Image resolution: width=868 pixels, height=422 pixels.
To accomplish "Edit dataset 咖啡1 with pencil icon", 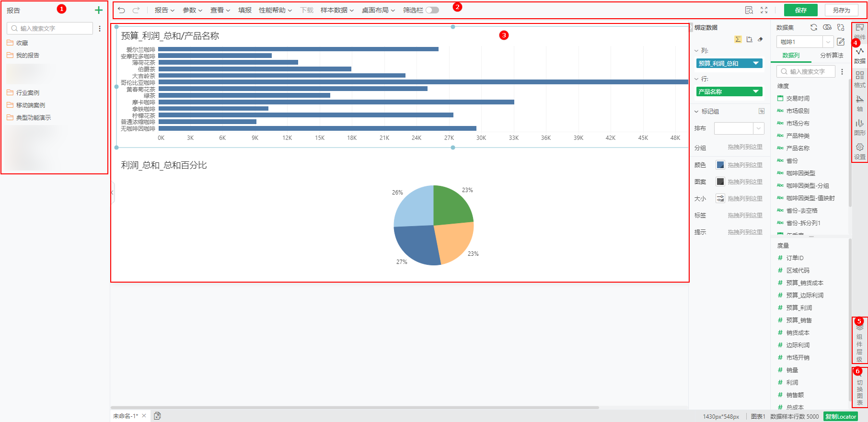I will 841,42.
